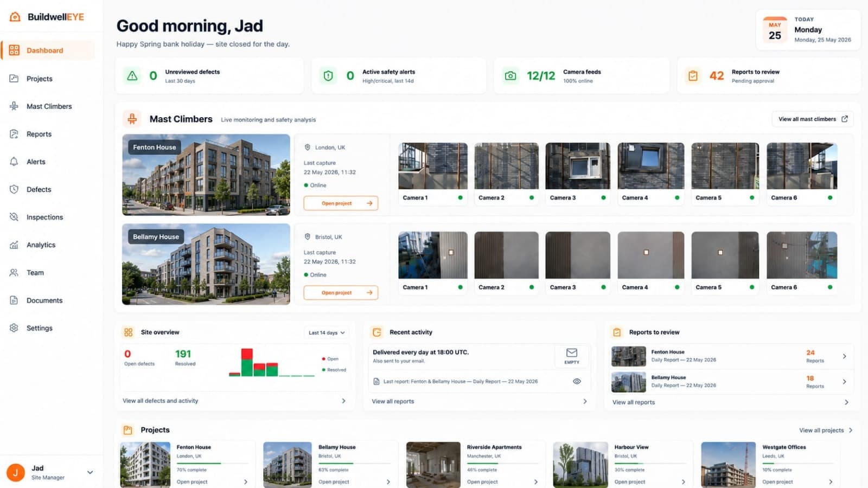Image resolution: width=868 pixels, height=488 pixels.
Task: Click the Settings gear icon
Action: click(14, 328)
